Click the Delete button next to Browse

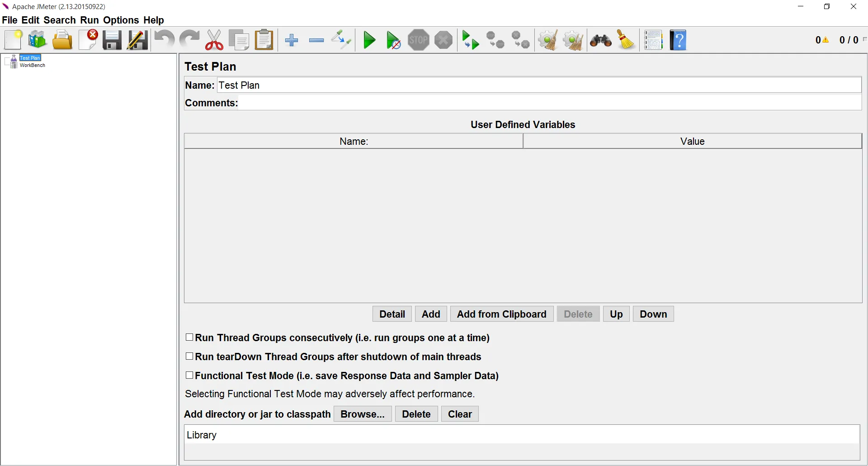416,414
